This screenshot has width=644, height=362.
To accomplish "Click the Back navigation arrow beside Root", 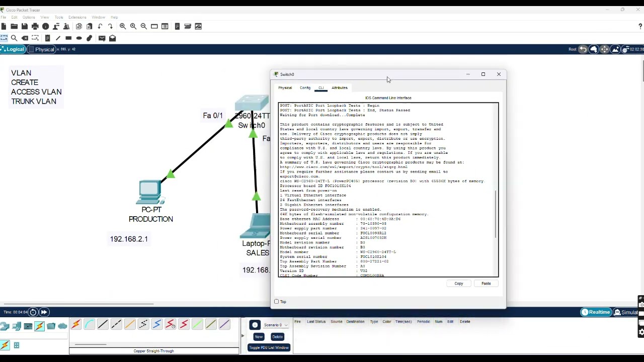I will pos(583,49).
